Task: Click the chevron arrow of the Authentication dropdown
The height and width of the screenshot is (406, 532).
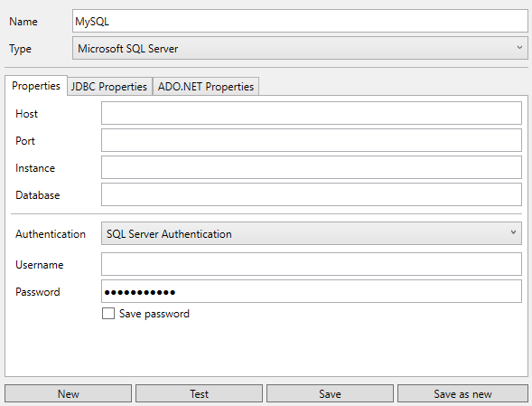Action: pos(513,232)
